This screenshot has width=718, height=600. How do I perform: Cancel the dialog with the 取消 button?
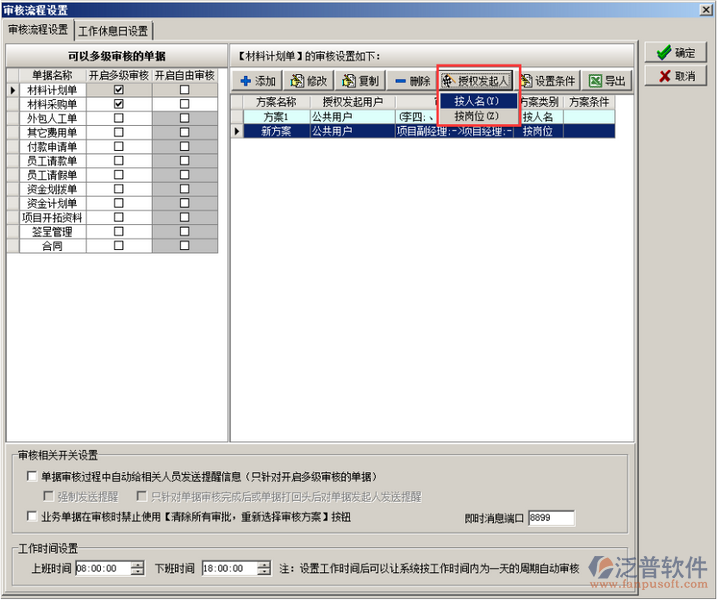675,76
